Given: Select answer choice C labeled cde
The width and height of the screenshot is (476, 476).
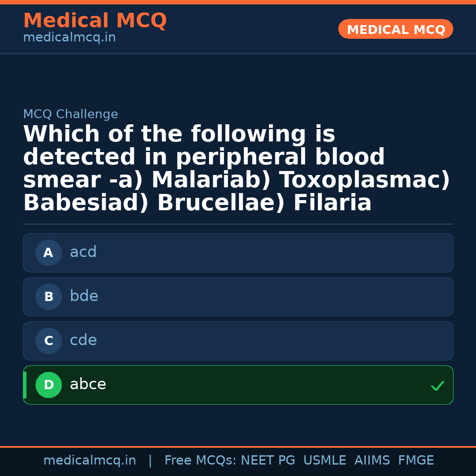Looking at the screenshot, I should click(238, 341).
